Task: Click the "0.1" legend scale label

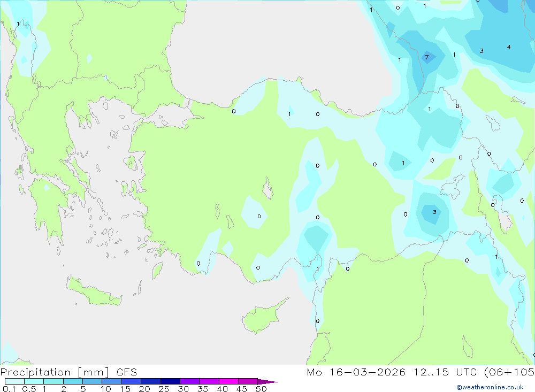Action: pos(9,389)
